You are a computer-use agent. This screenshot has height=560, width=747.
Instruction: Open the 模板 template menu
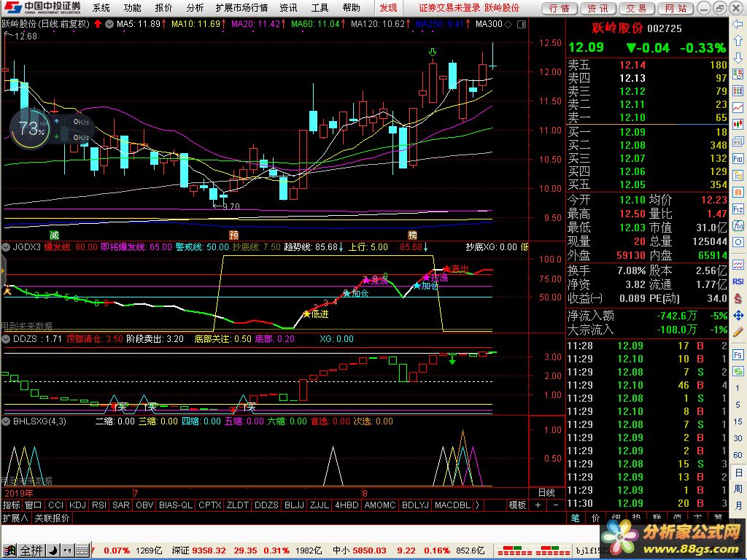[517, 505]
